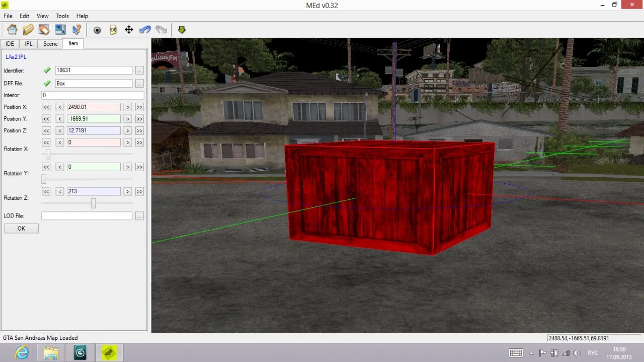Image resolution: width=644 pixels, height=362 pixels.
Task: Click the Position Y value -1669.91
Action: (x=94, y=119)
